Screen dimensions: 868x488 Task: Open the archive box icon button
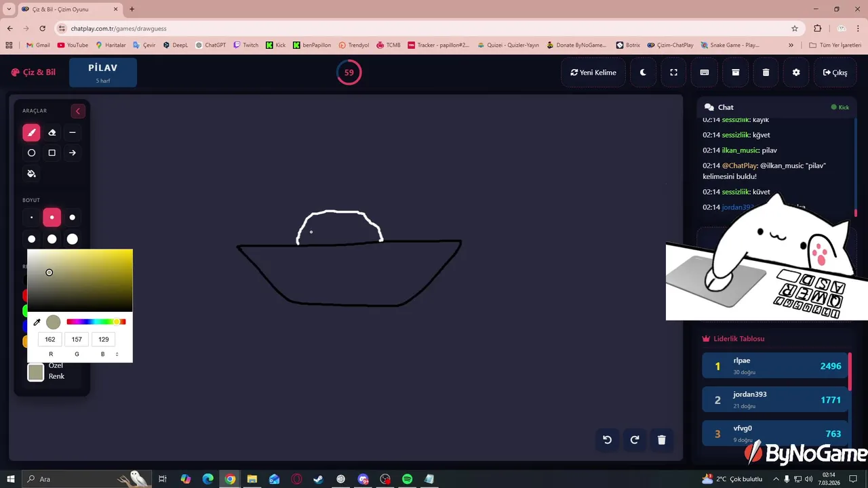pos(735,73)
